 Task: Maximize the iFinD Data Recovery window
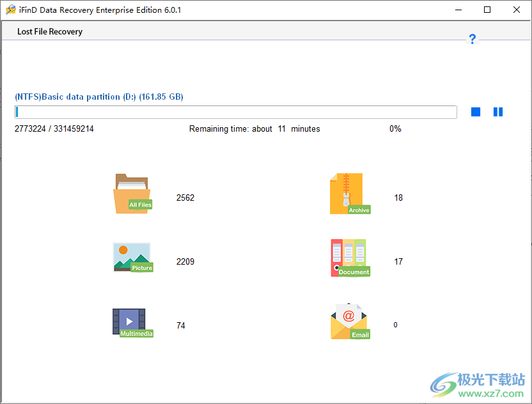[487, 10]
